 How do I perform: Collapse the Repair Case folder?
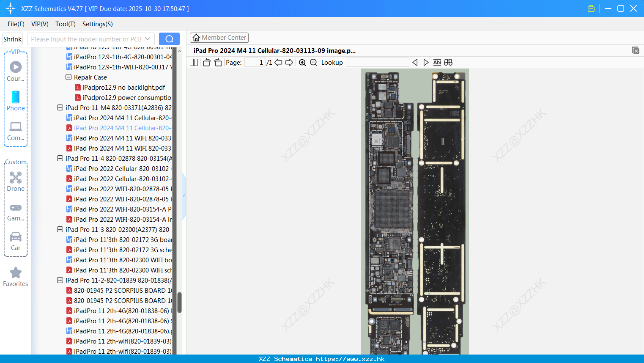(x=69, y=77)
